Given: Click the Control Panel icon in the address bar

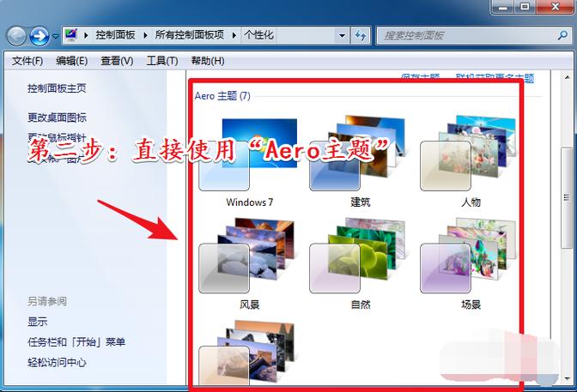Looking at the screenshot, I should (72, 36).
